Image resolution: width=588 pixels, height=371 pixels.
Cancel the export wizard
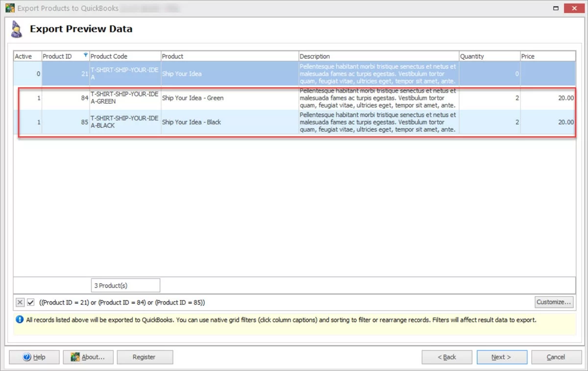[x=556, y=357]
